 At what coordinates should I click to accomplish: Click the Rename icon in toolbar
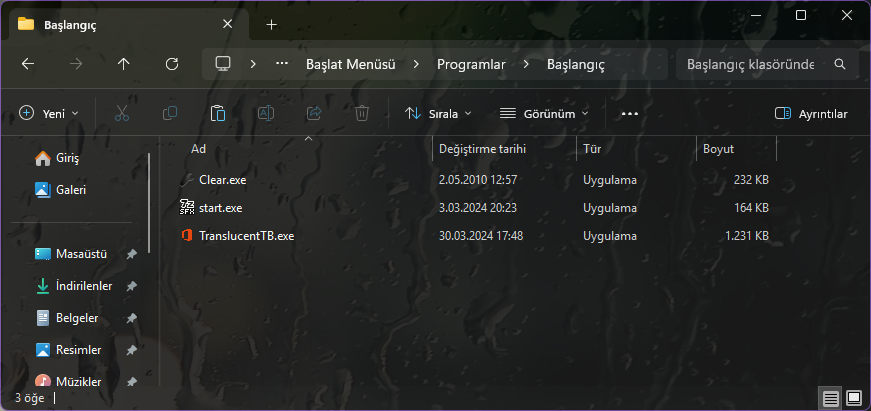[266, 114]
